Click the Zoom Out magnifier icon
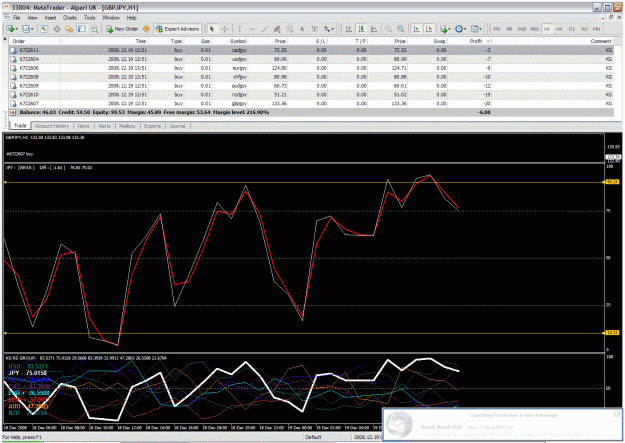 click(401, 29)
